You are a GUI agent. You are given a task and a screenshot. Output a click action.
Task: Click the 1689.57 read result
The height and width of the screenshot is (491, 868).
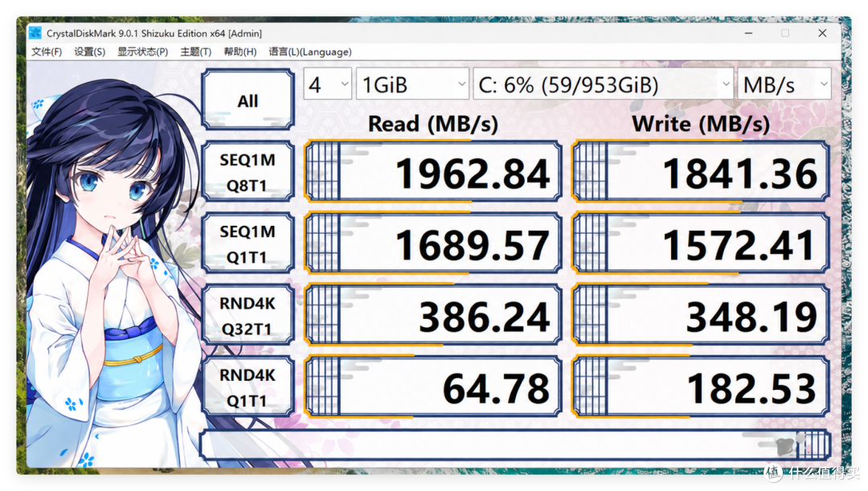click(x=433, y=243)
